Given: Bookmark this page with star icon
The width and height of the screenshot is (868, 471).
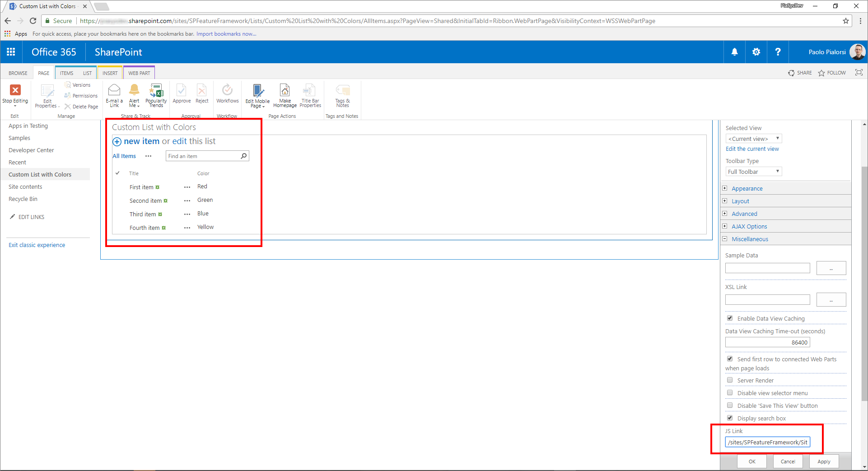Looking at the screenshot, I should pyautogui.click(x=845, y=21).
